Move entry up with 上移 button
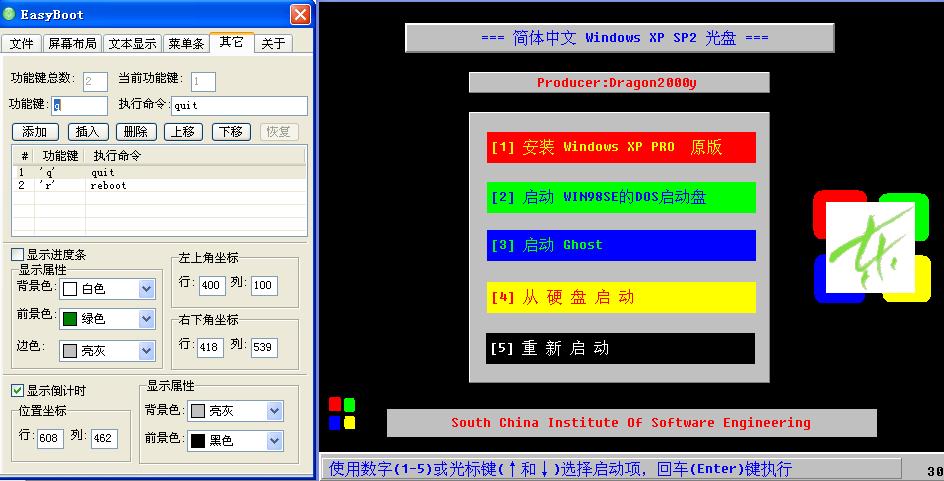This screenshot has height=481, width=944. (184, 132)
